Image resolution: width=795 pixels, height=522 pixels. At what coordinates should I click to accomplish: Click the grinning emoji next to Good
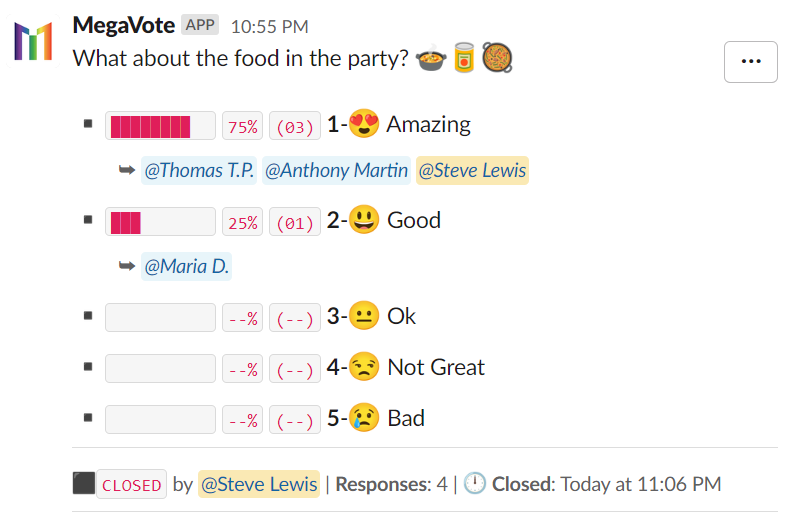click(364, 220)
